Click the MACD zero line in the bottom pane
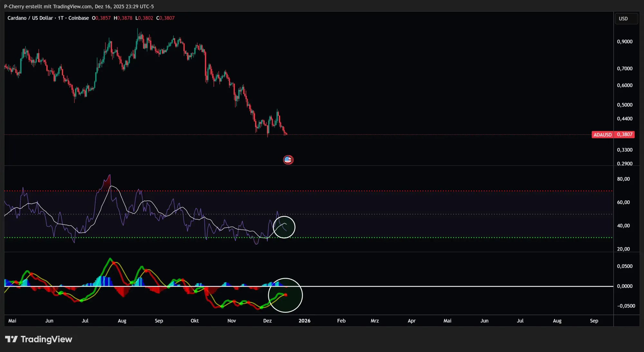The height and width of the screenshot is (352, 644). pos(386,285)
